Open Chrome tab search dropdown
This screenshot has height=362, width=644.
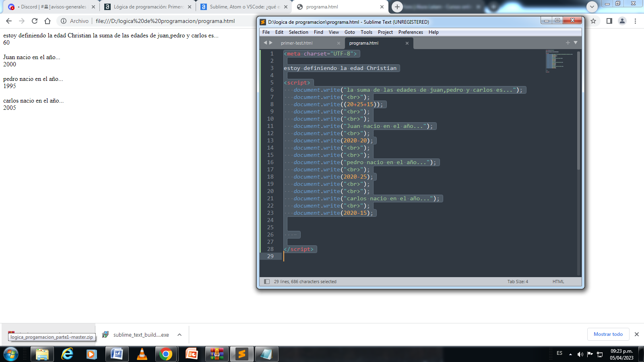coord(592,7)
